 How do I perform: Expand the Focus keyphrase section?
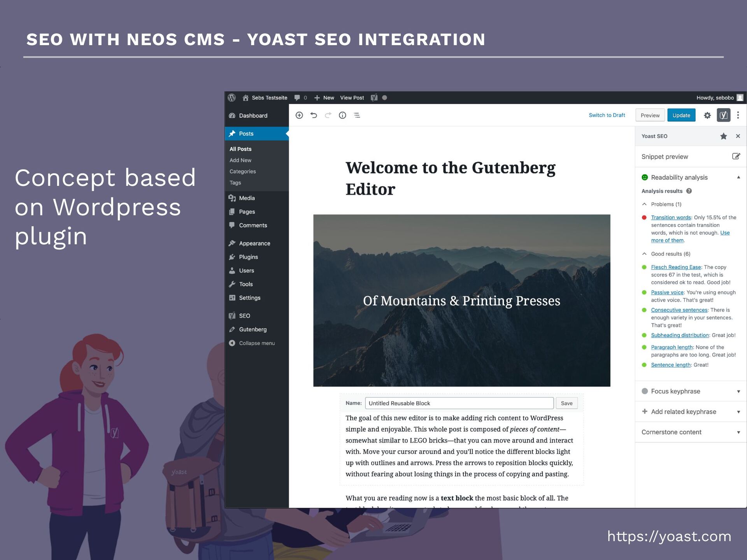[x=691, y=391]
